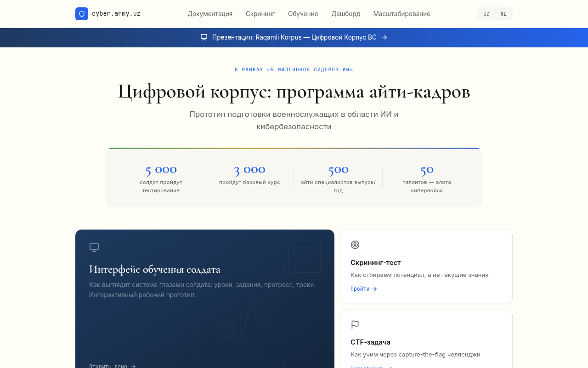
Task: Select the RU language option
Action: [x=503, y=14]
